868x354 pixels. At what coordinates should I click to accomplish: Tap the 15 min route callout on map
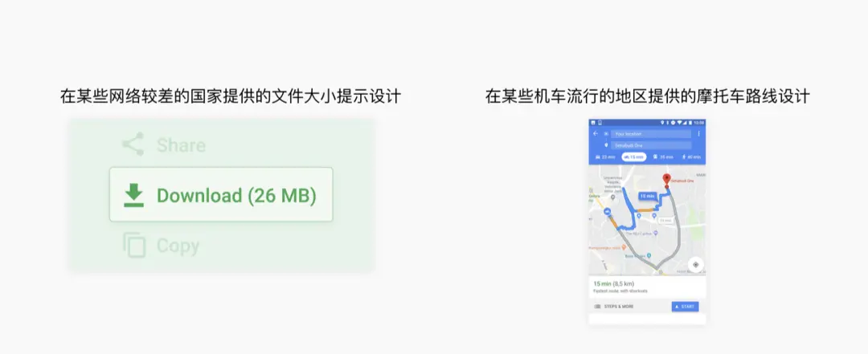point(647,196)
